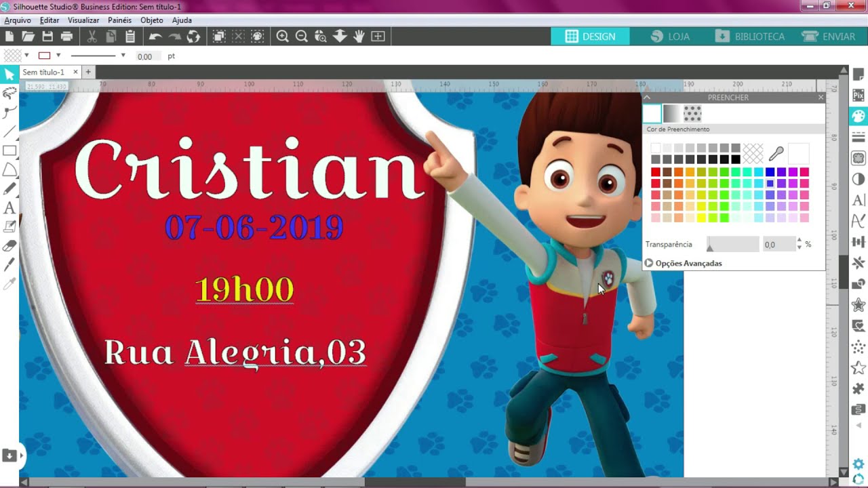Switch to the DESIGN tab
868x488 pixels.
tap(590, 37)
